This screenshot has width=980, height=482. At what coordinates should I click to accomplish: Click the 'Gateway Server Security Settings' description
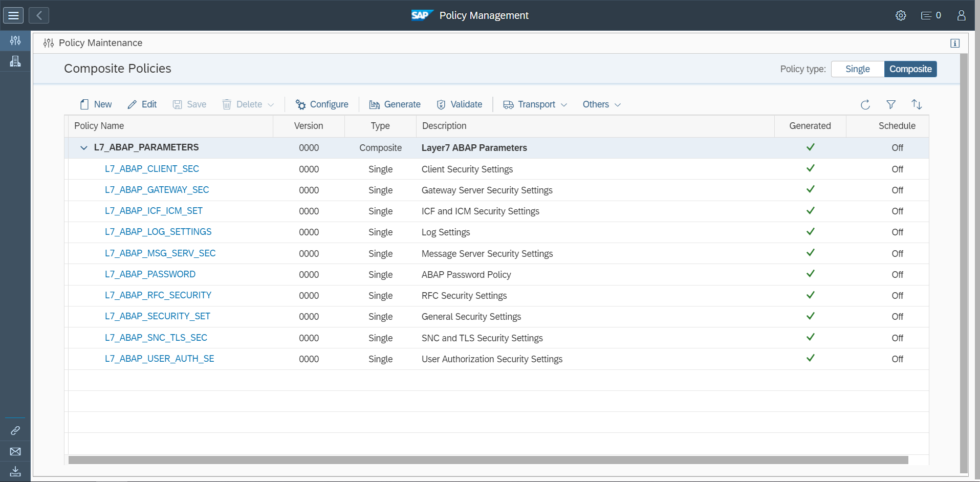[x=487, y=190]
